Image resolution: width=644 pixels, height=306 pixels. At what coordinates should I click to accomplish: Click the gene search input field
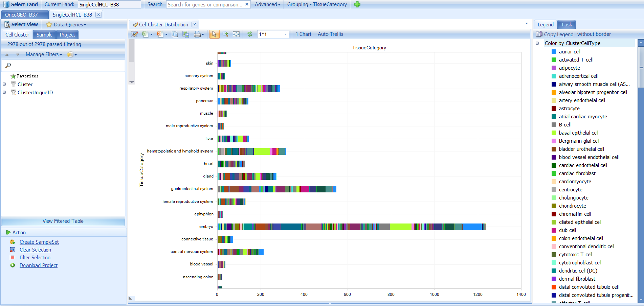205,4
